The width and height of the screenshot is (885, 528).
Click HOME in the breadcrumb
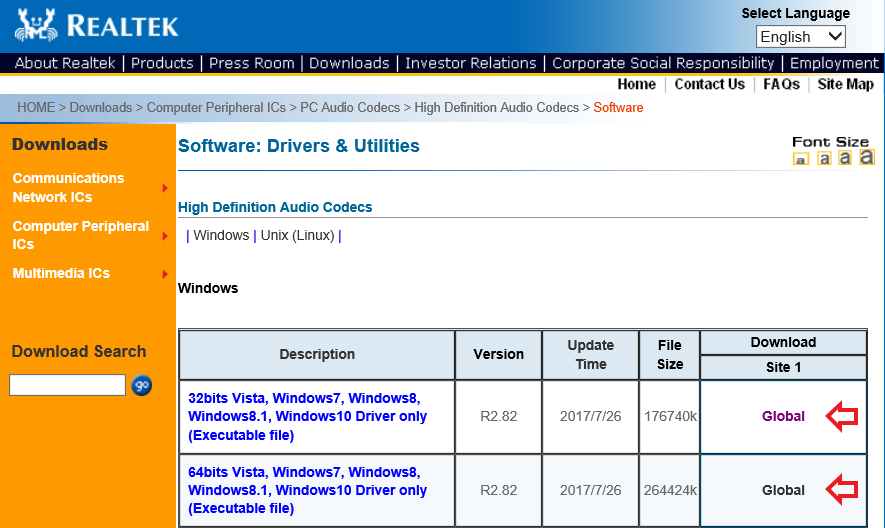36,107
